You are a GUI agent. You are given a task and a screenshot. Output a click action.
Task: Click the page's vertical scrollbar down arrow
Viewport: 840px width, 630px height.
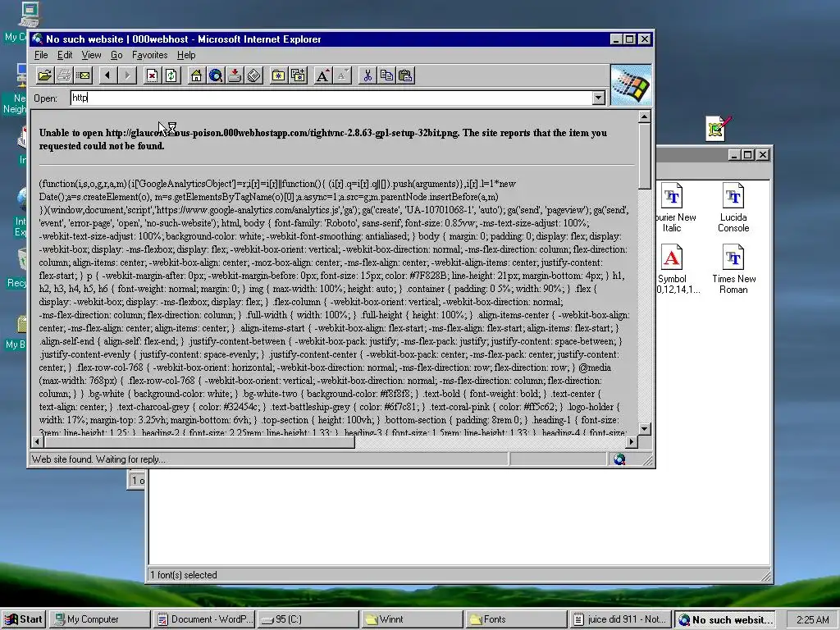pyautogui.click(x=645, y=428)
